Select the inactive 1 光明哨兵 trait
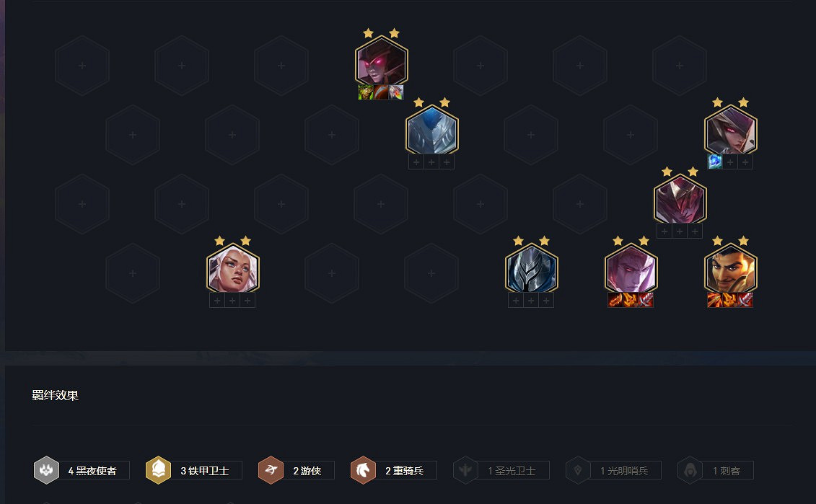 pos(613,470)
